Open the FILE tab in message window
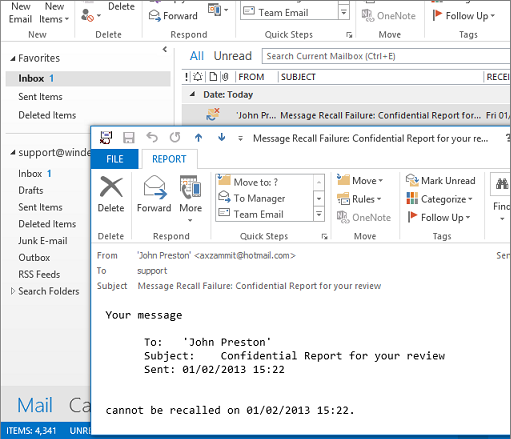This screenshot has width=511, height=439. coord(115,159)
